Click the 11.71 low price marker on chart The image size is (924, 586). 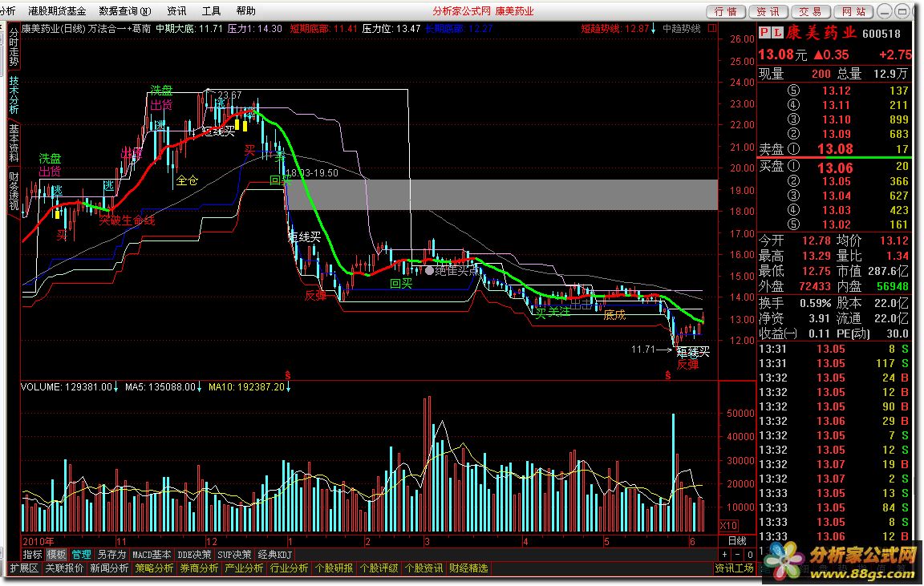tap(643, 350)
